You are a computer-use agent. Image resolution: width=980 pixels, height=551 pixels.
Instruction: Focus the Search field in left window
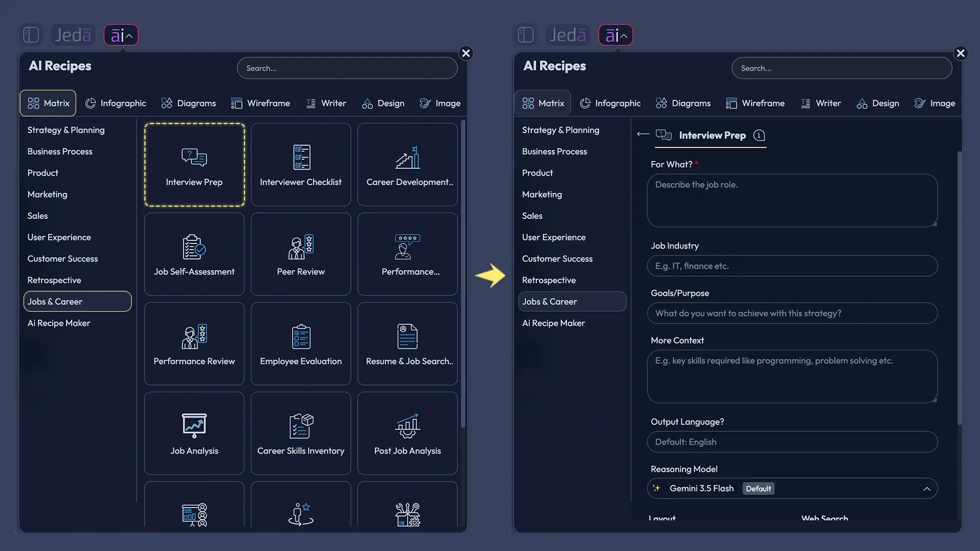[347, 68]
